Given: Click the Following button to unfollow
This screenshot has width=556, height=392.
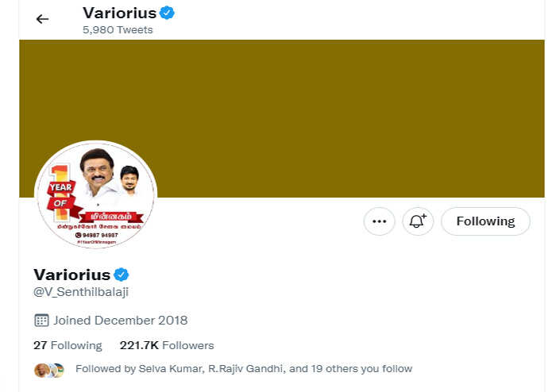Looking at the screenshot, I should point(485,221).
